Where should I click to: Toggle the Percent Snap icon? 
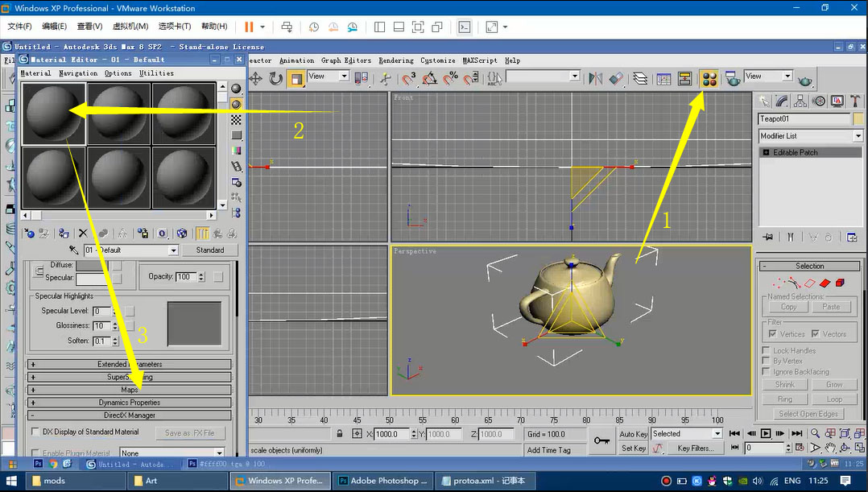(451, 79)
